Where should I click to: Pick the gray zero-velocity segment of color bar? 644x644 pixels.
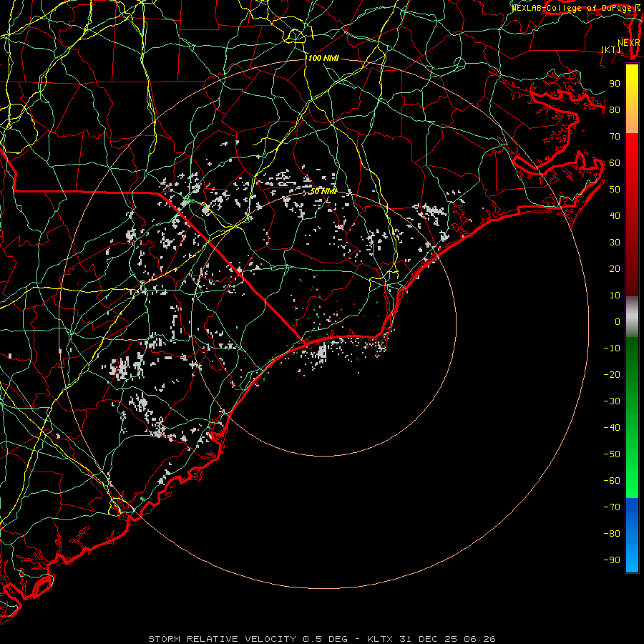click(632, 317)
